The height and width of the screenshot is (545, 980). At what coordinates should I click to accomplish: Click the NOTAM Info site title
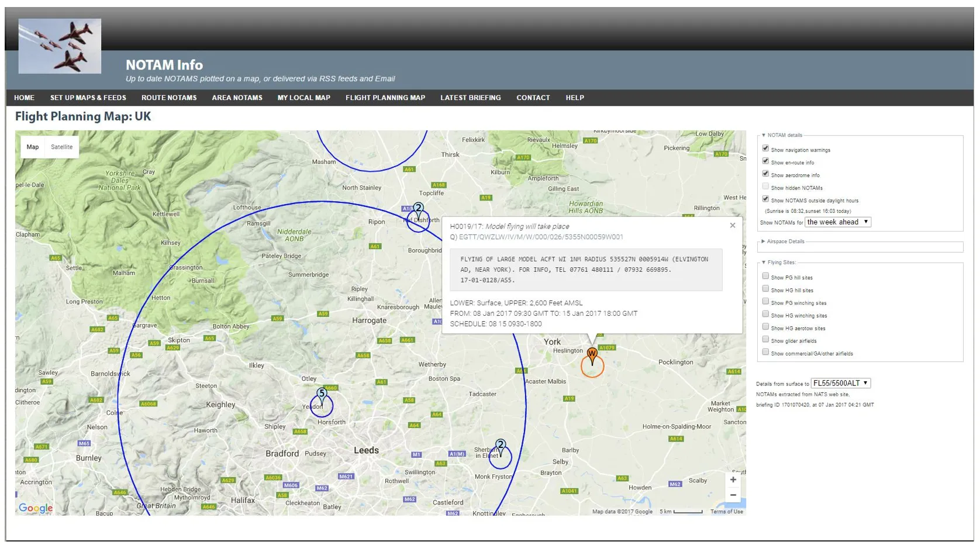(164, 65)
